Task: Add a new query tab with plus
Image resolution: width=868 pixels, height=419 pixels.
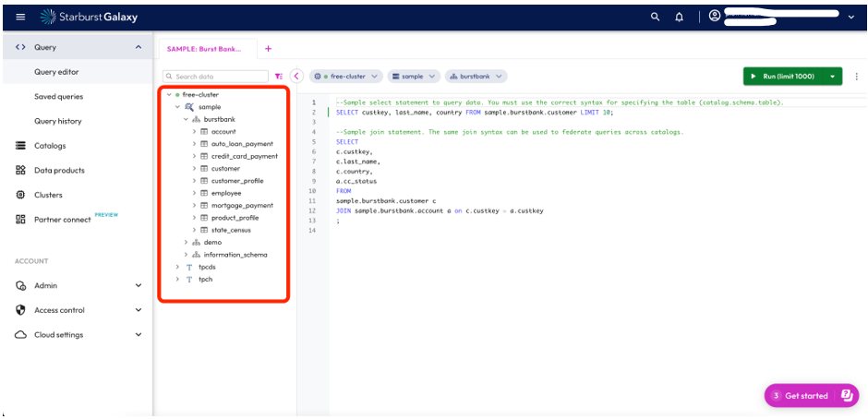Action: (x=269, y=49)
